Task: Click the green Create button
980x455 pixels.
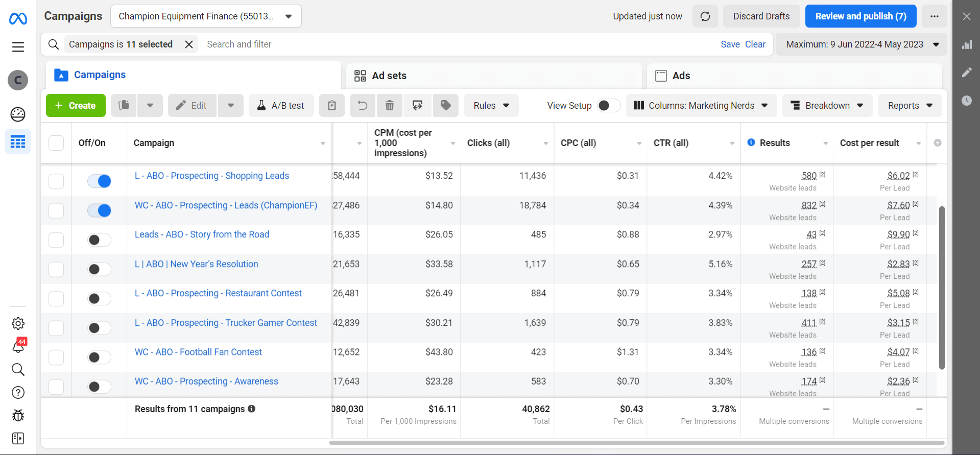Action: pyautogui.click(x=76, y=105)
